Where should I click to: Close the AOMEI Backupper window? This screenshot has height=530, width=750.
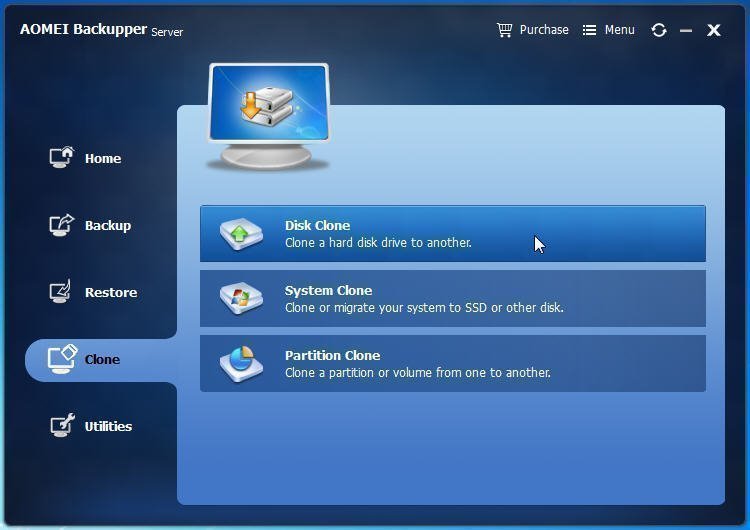click(x=714, y=30)
